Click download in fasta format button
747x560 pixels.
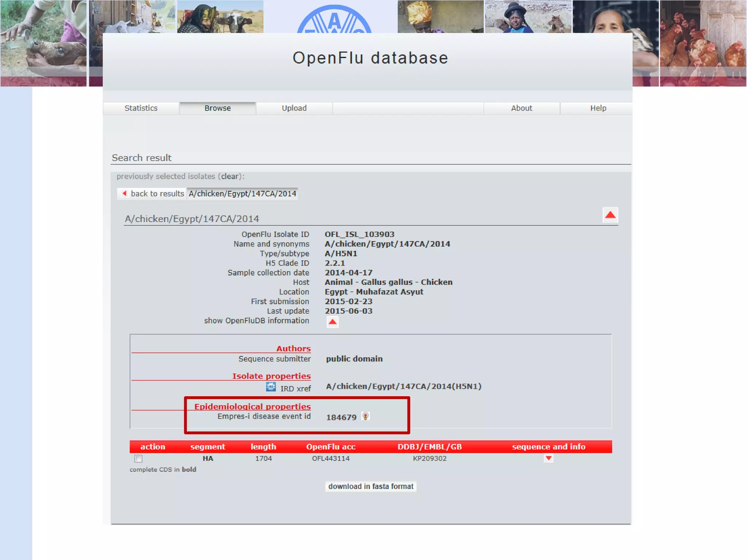pos(371,486)
